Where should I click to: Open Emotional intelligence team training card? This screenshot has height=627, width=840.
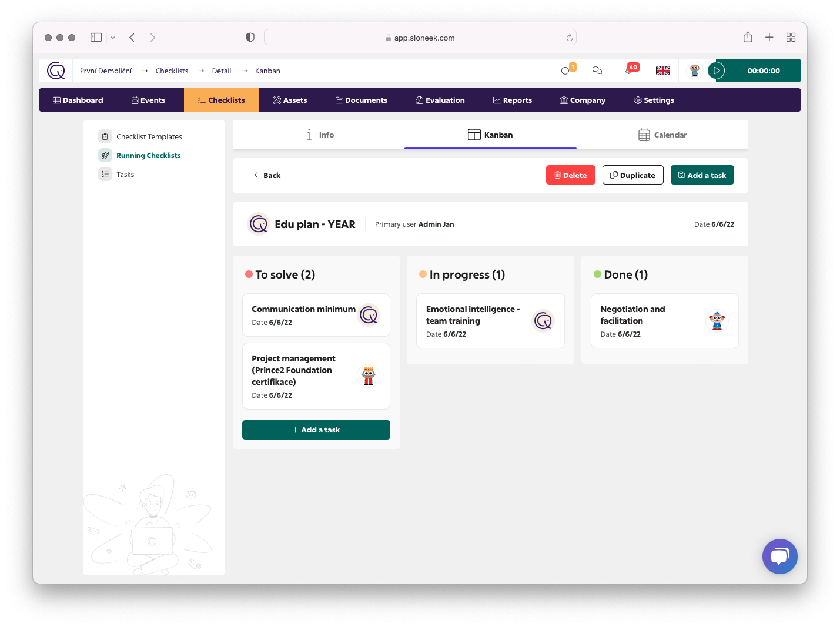[x=490, y=321]
